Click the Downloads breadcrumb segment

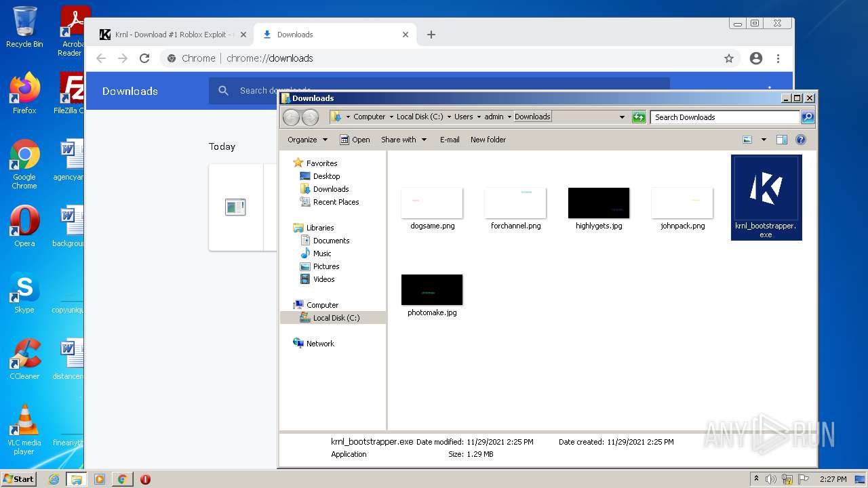[532, 117]
